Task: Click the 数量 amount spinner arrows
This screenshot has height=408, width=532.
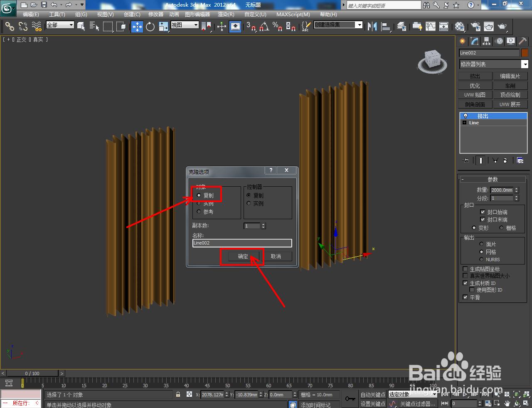Action: point(517,190)
